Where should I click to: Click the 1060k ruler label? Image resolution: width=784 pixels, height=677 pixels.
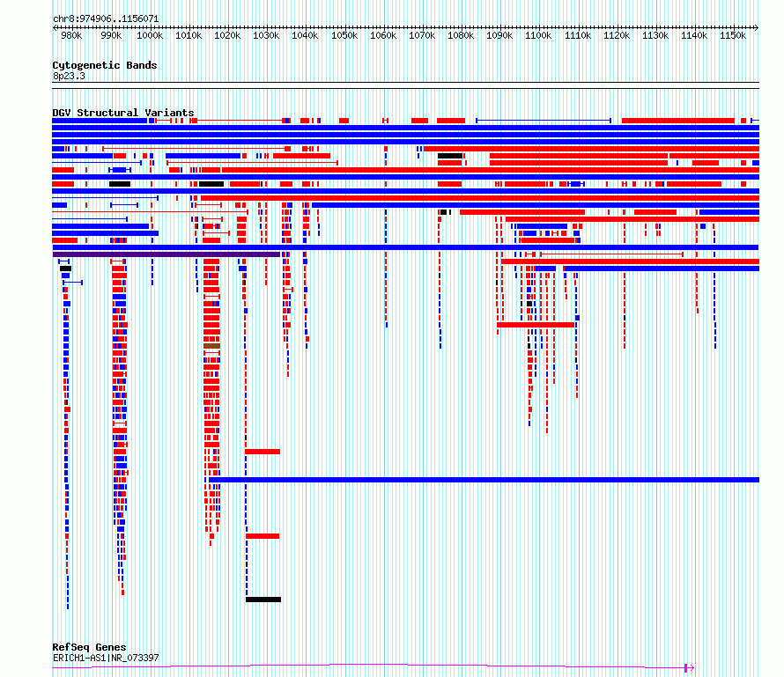[x=383, y=35]
